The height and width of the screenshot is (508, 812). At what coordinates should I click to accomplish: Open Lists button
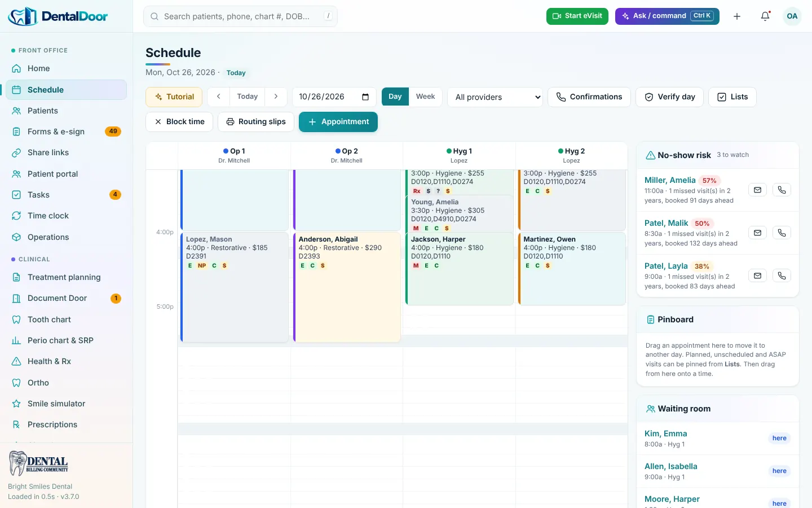732,97
